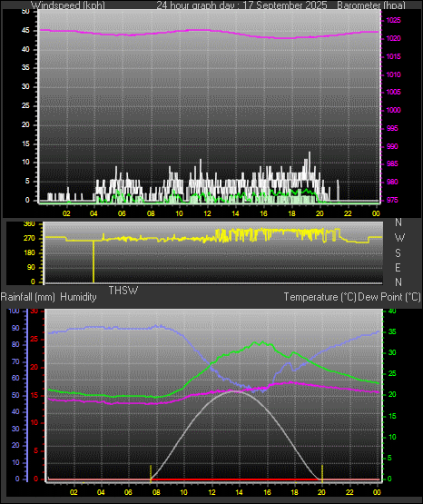
Task: Click the S compass direction label
Action: 398,253
